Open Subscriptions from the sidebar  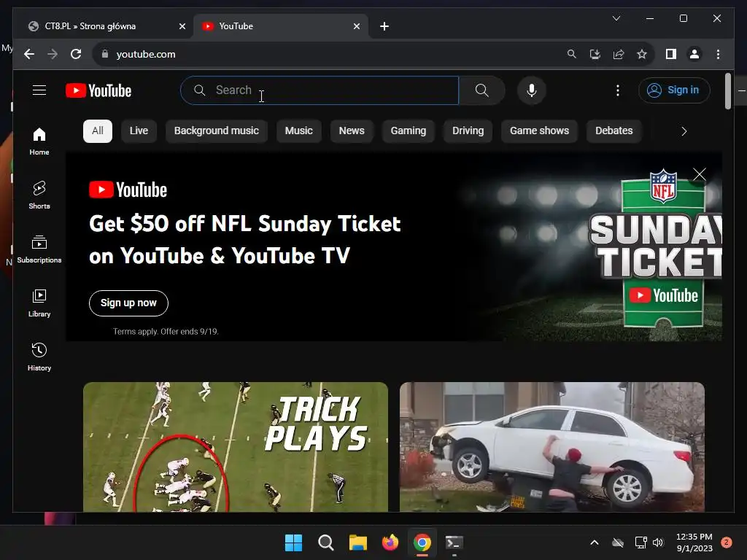pyautogui.click(x=39, y=249)
